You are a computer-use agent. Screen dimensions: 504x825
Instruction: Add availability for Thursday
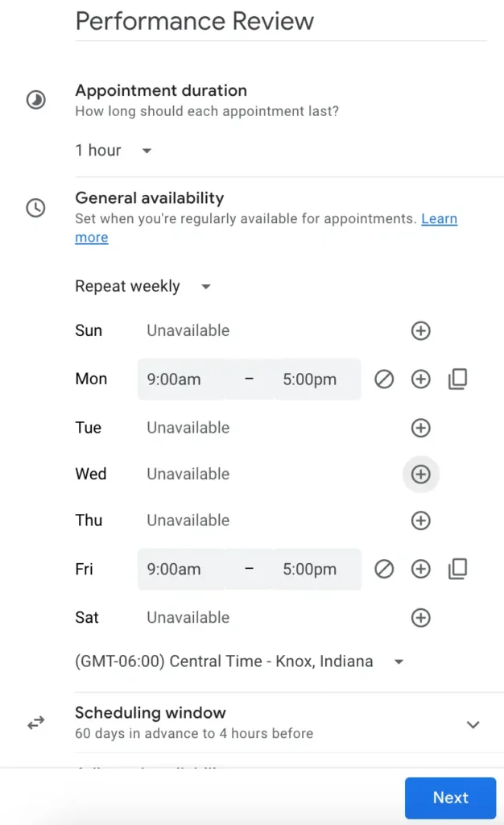tap(421, 520)
